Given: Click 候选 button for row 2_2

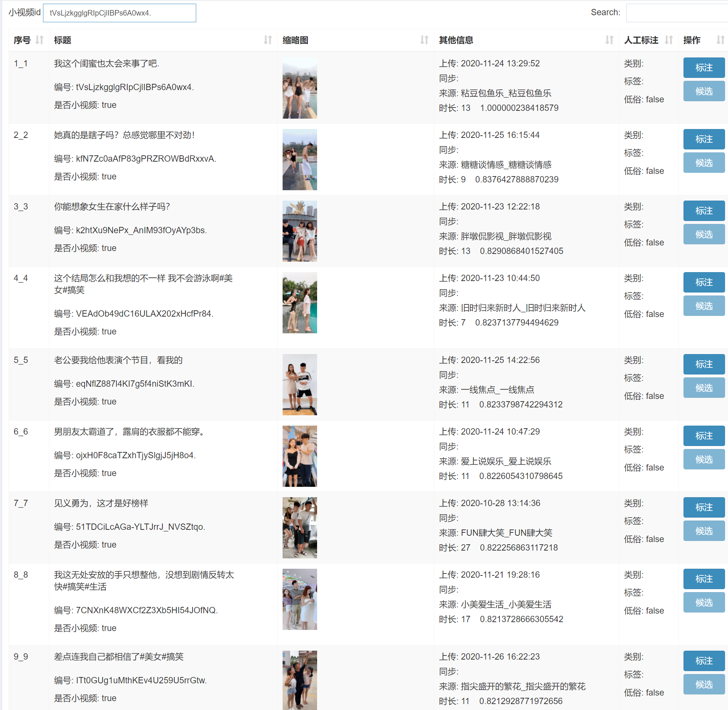Looking at the screenshot, I should click(x=704, y=163).
